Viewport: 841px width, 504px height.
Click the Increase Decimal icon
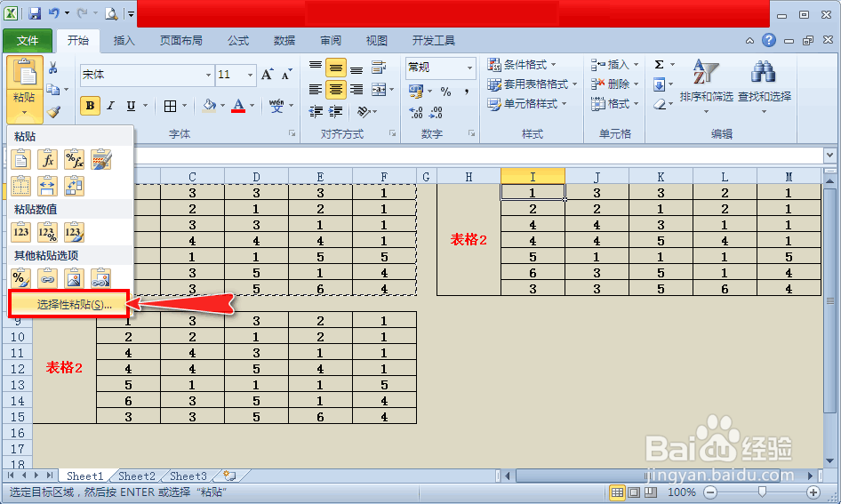(x=416, y=112)
